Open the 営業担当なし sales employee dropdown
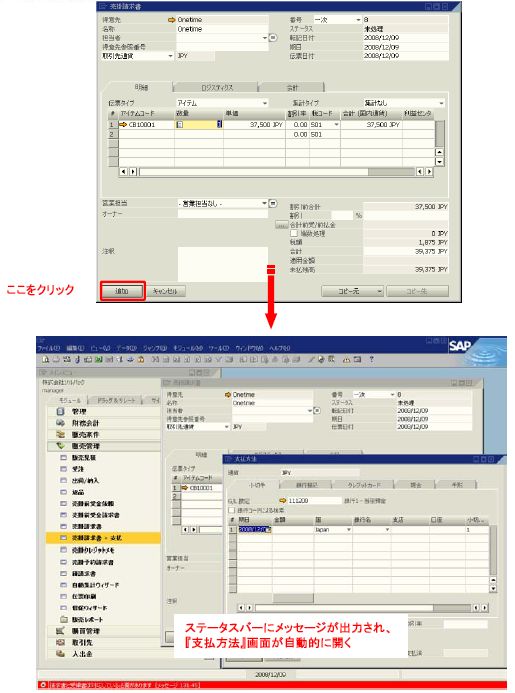 pyautogui.click(x=264, y=203)
